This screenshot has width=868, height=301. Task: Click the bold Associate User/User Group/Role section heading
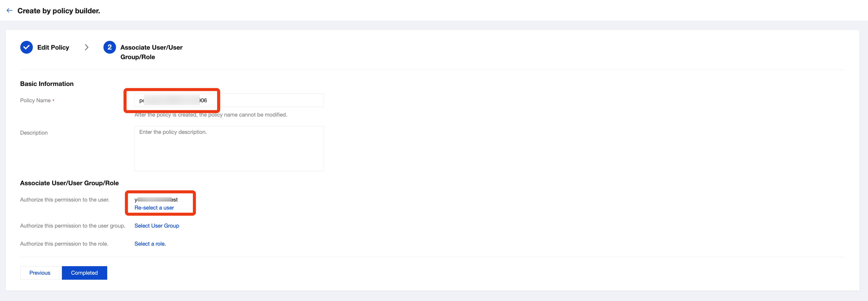[x=69, y=183]
